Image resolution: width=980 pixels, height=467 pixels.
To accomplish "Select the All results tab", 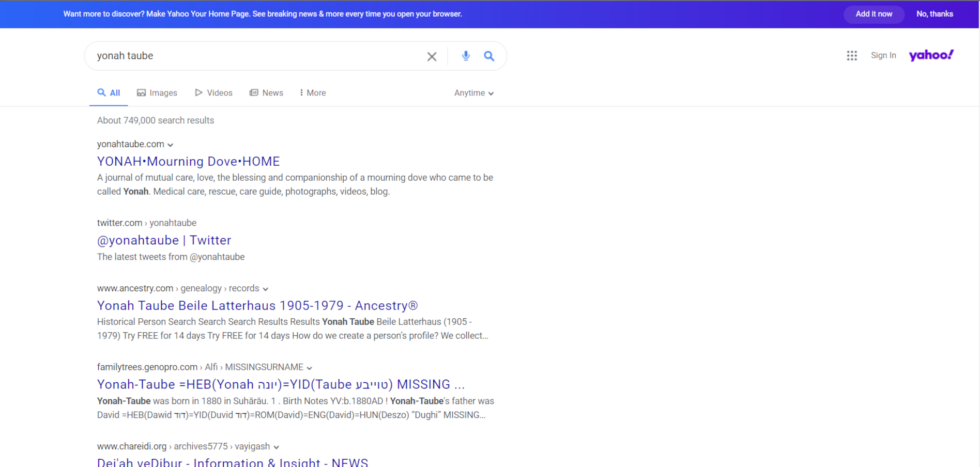I will click(109, 93).
